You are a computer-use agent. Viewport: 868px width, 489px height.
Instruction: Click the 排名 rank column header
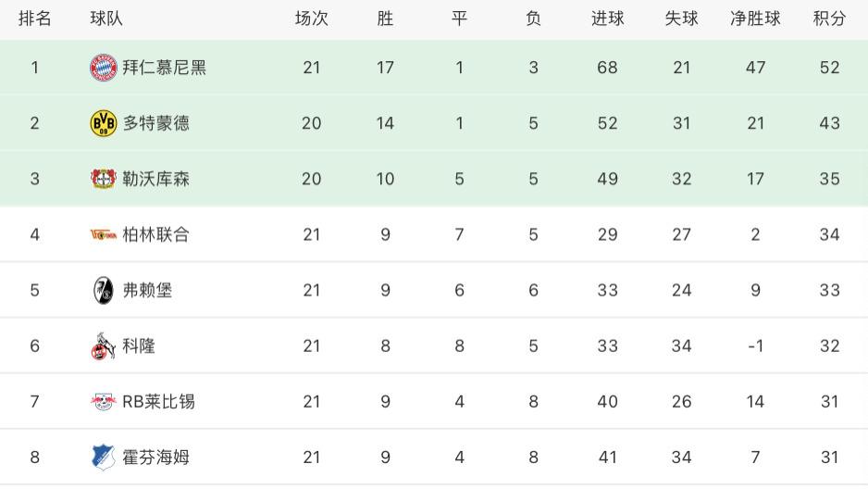click(x=35, y=19)
